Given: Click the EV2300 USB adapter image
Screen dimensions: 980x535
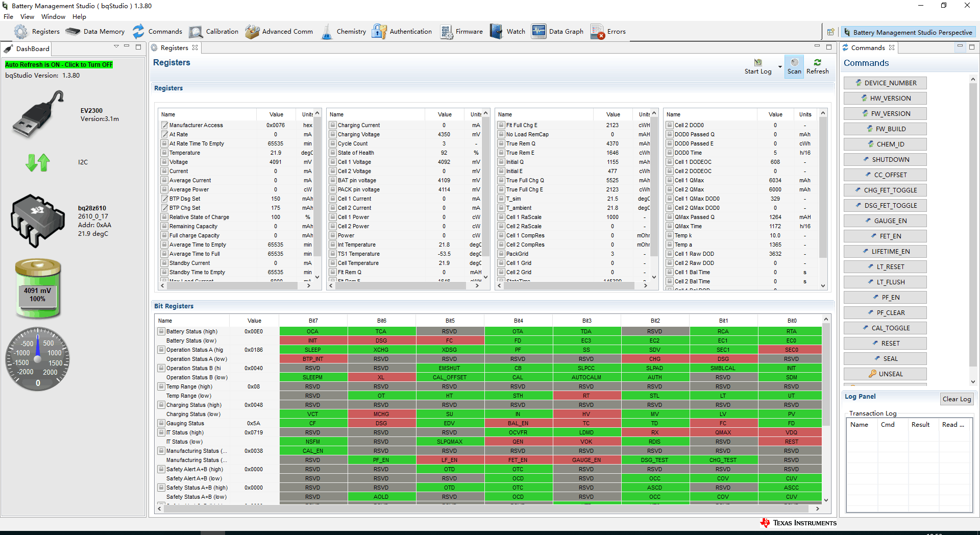Looking at the screenshot, I should click(39, 114).
